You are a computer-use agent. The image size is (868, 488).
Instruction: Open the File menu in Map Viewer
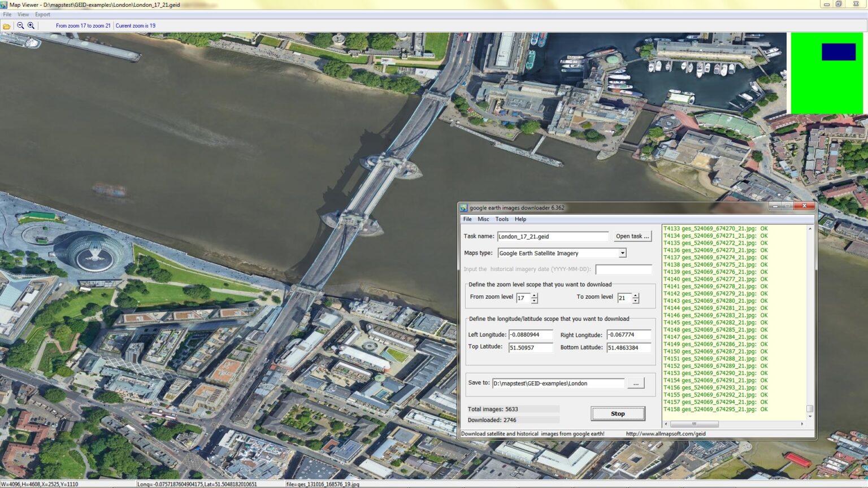[7, 14]
